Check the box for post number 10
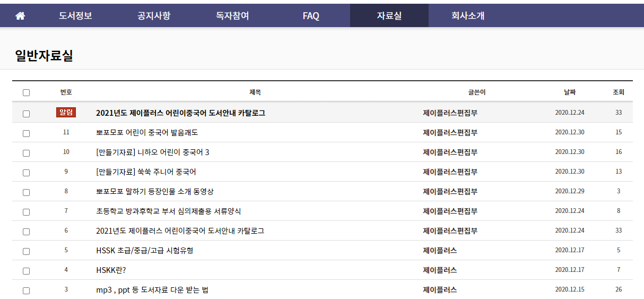Viewport: 644px width, 299px height. (x=26, y=153)
